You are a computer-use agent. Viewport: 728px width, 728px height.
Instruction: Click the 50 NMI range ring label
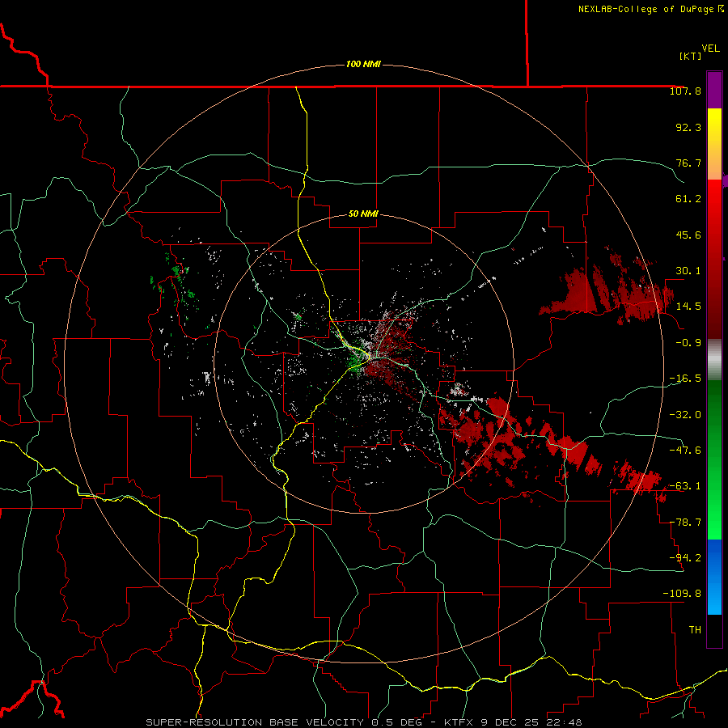363,214
